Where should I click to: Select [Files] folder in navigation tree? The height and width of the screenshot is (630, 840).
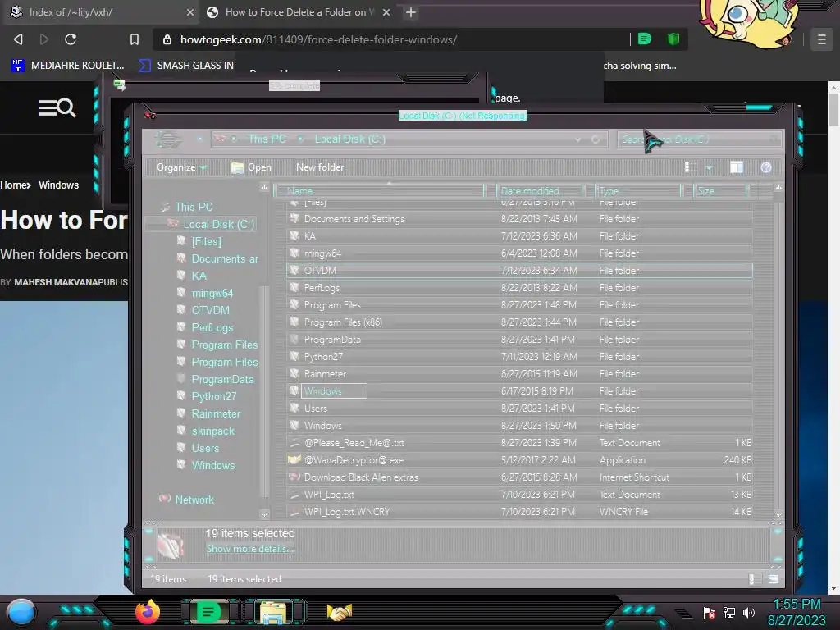click(206, 241)
